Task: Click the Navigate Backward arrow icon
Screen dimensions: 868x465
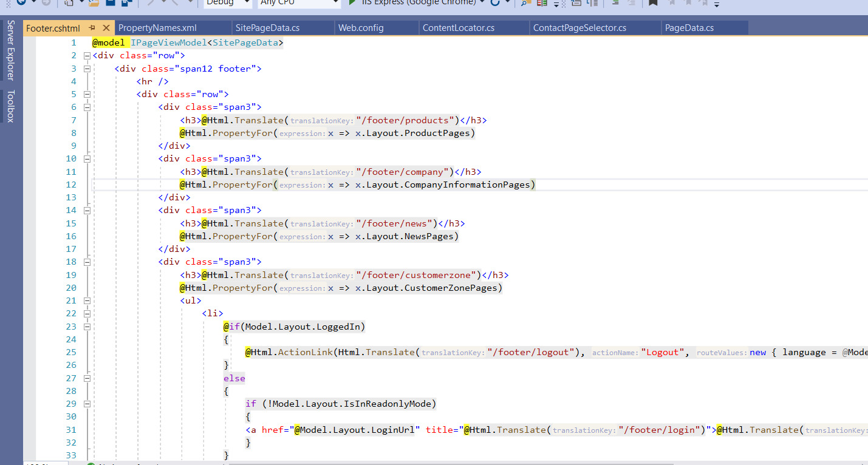Action: (x=21, y=2)
